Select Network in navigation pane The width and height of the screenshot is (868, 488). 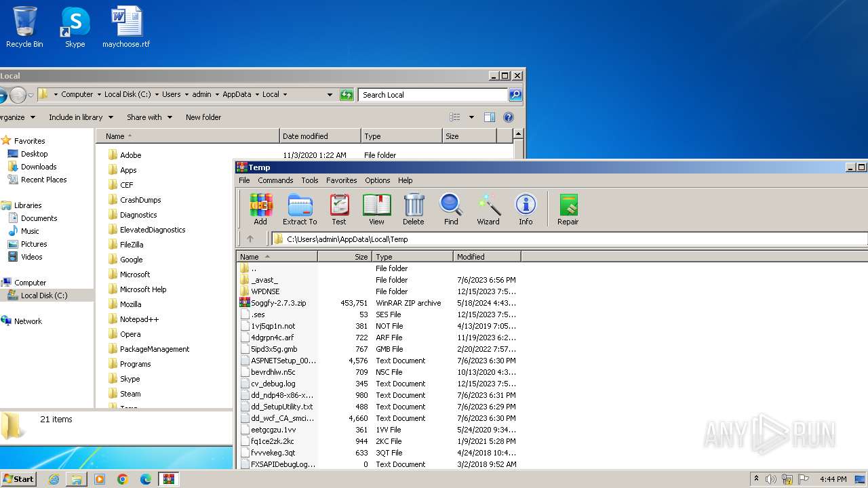pyautogui.click(x=28, y=321)
